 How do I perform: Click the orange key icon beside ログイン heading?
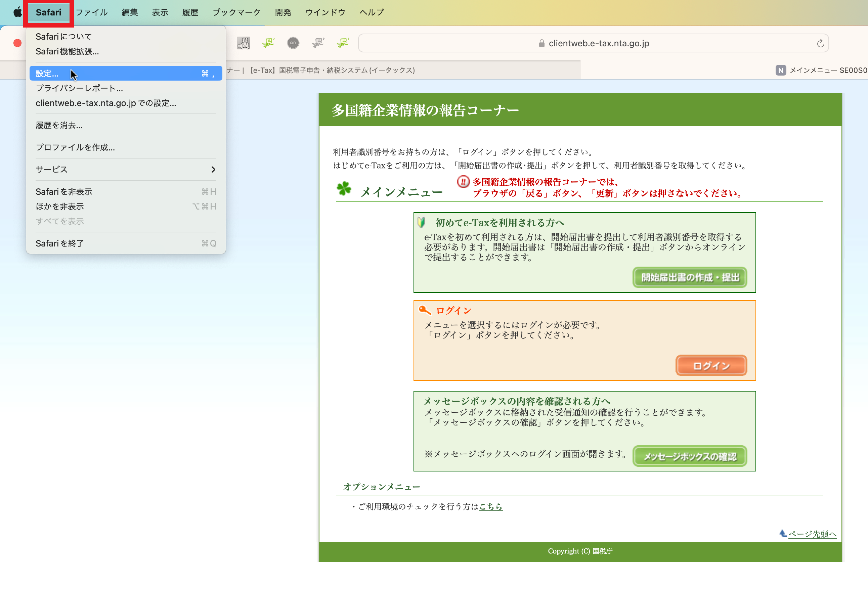coord(425,310)
